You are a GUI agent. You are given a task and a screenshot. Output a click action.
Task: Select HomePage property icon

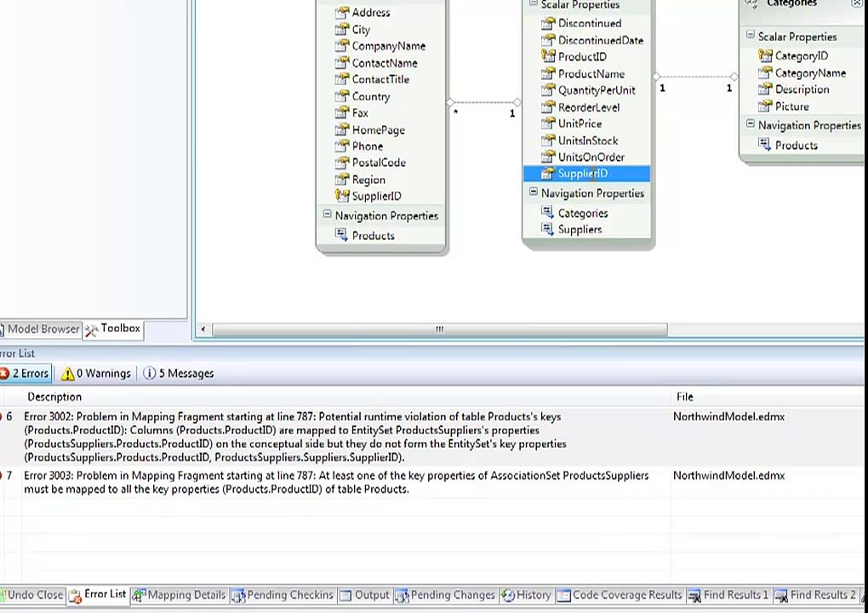pos(342,129)
